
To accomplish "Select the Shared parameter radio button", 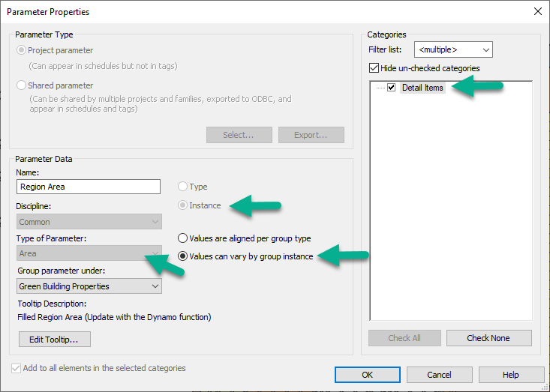I will pyautogui.click(x=22, y=85).
